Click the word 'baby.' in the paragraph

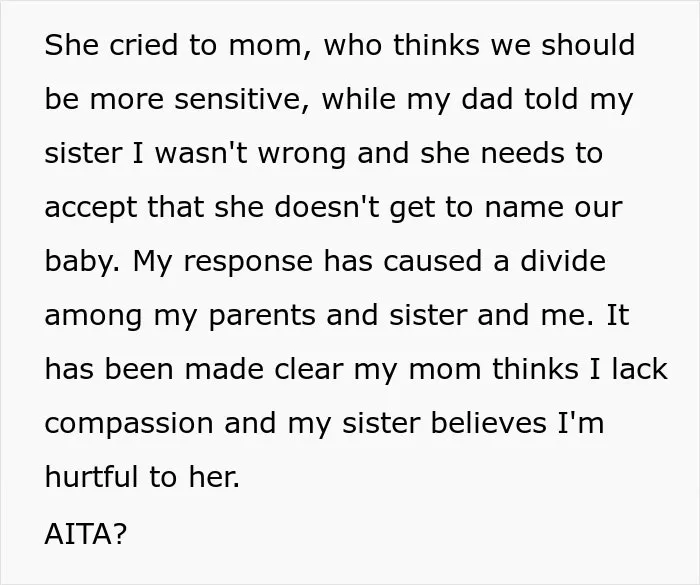pos(82,263)
